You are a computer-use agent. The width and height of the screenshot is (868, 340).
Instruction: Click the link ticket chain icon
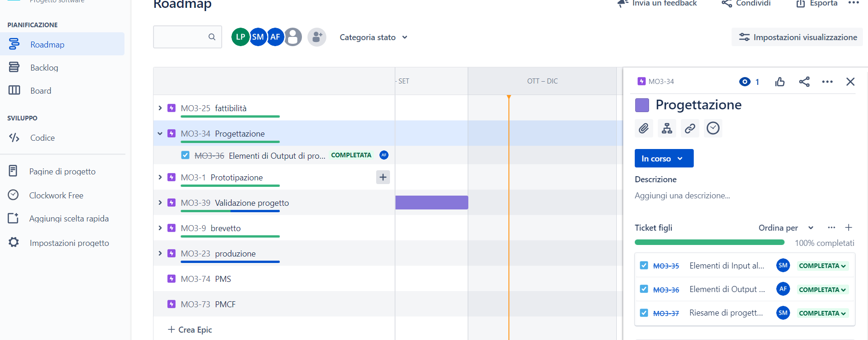(x=690, y=128)
